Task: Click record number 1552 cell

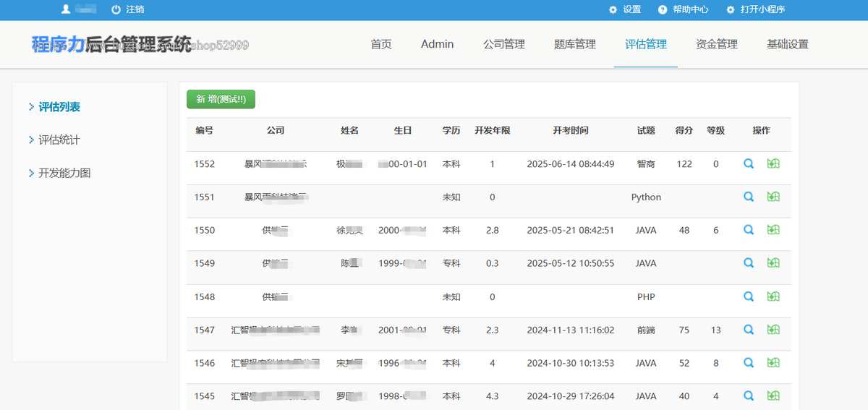Action: [205, 164]
